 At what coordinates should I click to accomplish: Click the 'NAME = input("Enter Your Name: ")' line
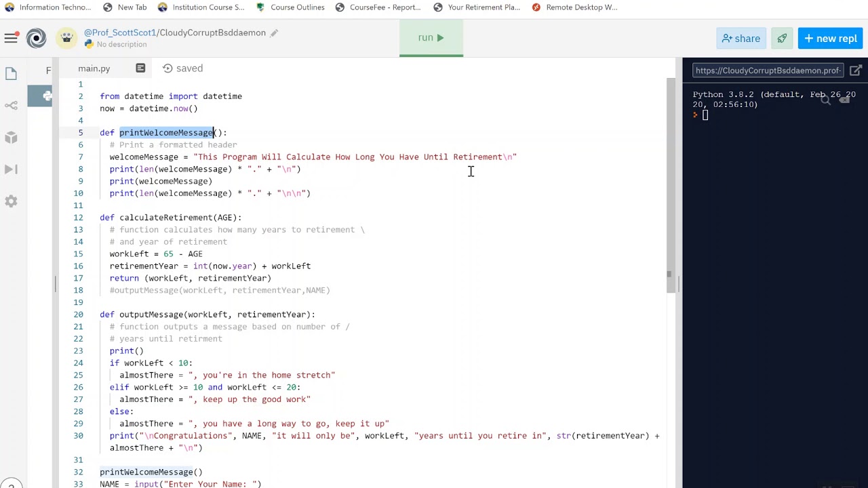tap(180, 484)
